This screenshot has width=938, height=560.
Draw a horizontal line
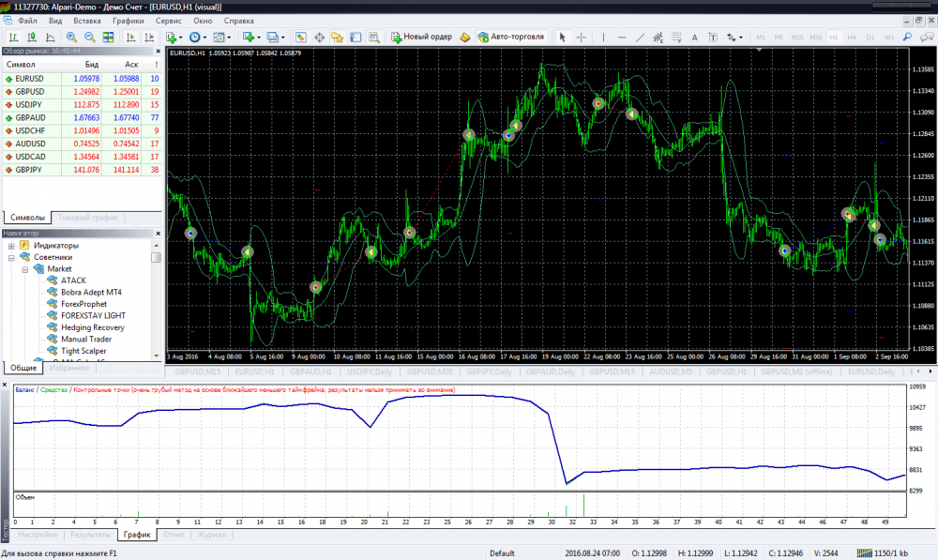click(622, 38)
